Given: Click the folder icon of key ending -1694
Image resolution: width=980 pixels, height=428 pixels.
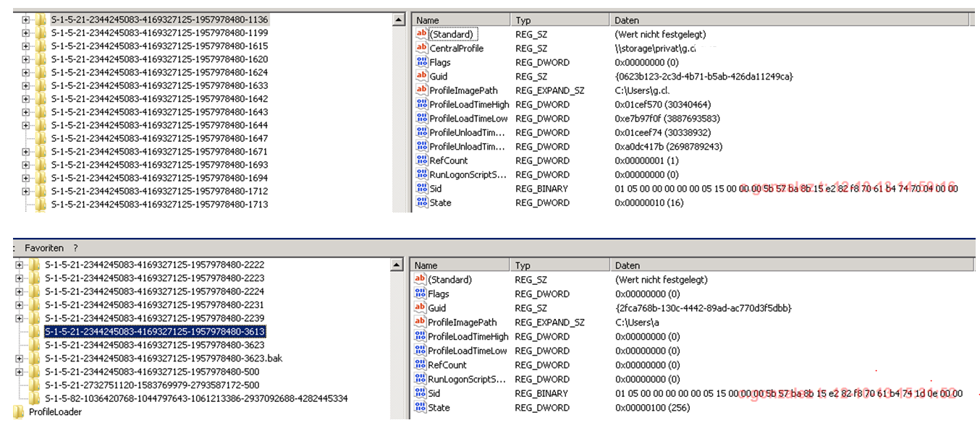Looking at the screenshot, I should [x=41, y=178].
